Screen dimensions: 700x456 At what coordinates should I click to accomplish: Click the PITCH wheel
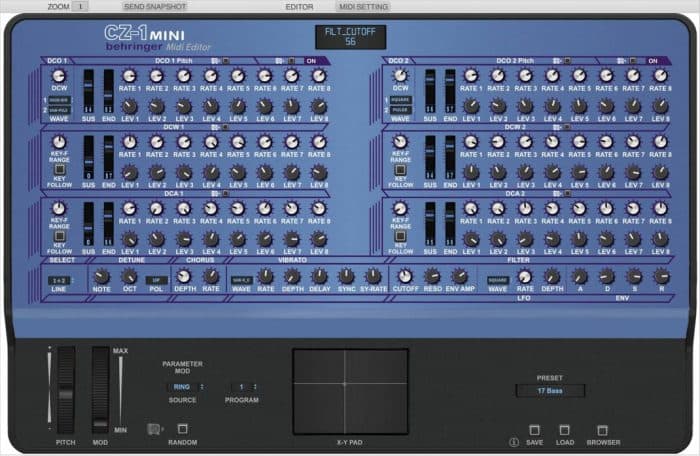[66, 390]
